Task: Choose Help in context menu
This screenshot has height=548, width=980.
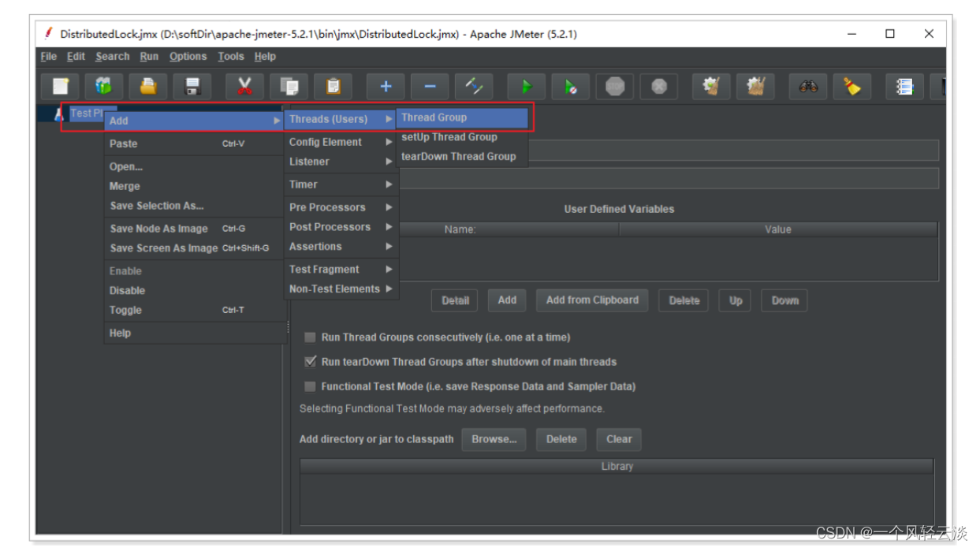Action: coord(194,334)
